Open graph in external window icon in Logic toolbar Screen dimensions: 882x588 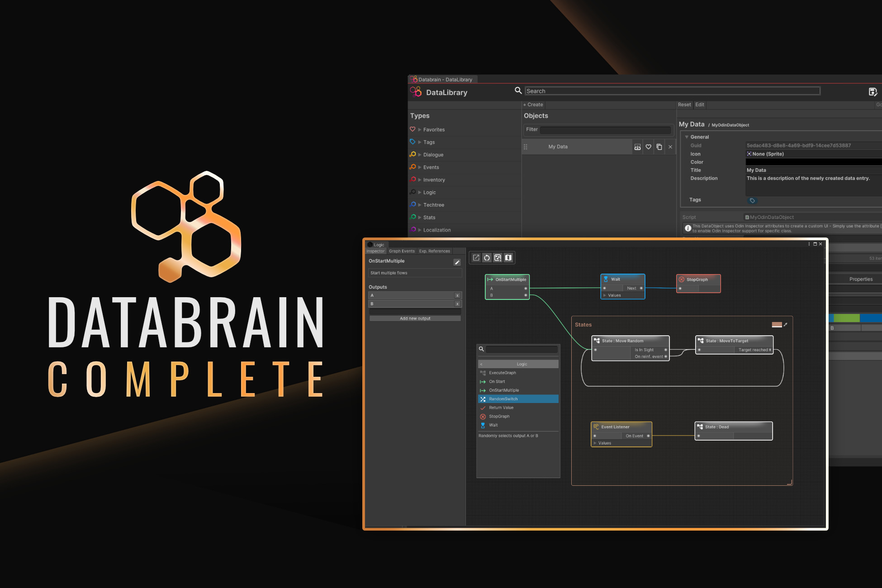[476, 258]
